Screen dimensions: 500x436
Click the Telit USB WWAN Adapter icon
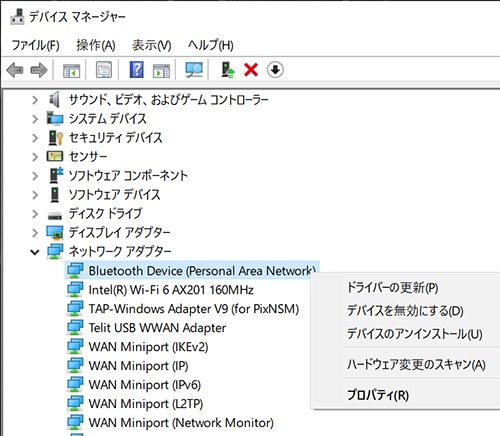point(75,327)
